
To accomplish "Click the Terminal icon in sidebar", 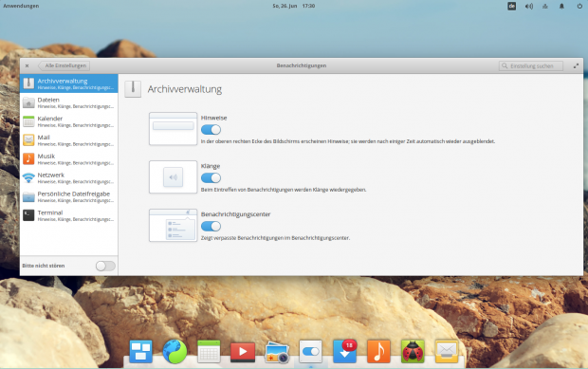I will point(28,215).
